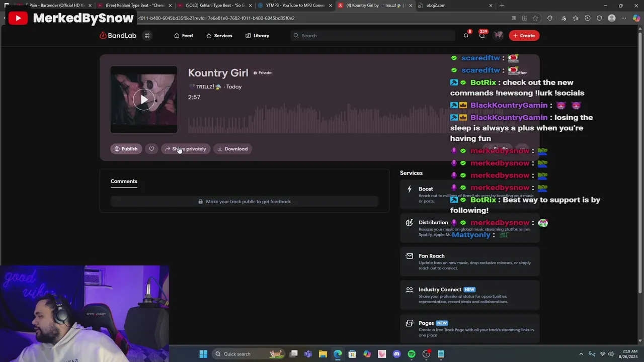Open Discord from taskbar
The height and width of the screenshot is (362, 644).
click(x=397, y=354)
